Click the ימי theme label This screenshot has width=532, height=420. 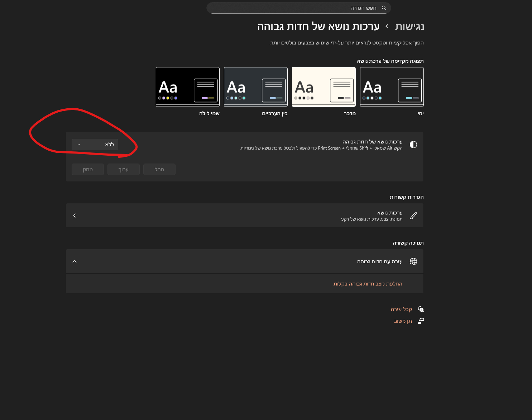421,113
